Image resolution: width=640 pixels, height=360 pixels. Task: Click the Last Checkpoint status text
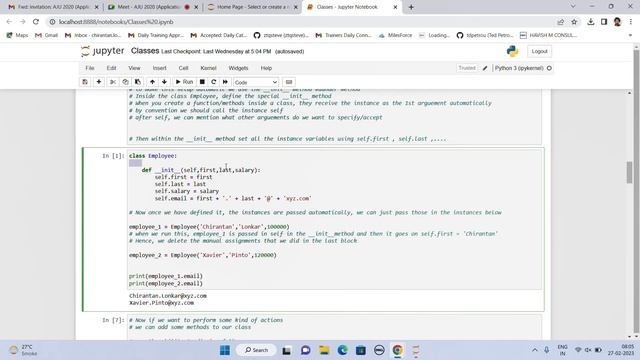216,51
